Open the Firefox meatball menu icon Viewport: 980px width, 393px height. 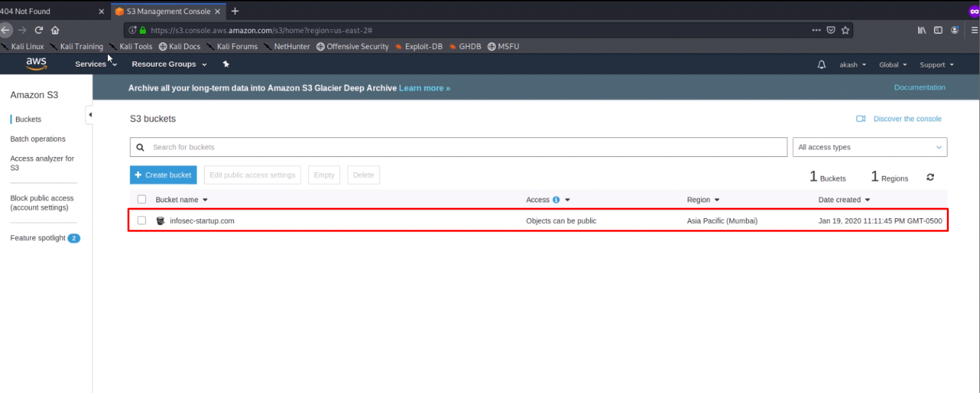(x=816, y=30)
